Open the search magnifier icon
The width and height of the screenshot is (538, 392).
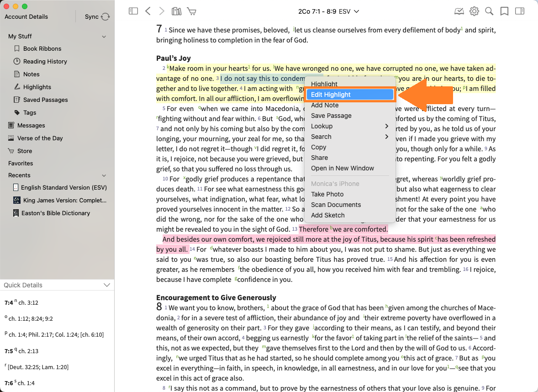click(x=489, y=11)
